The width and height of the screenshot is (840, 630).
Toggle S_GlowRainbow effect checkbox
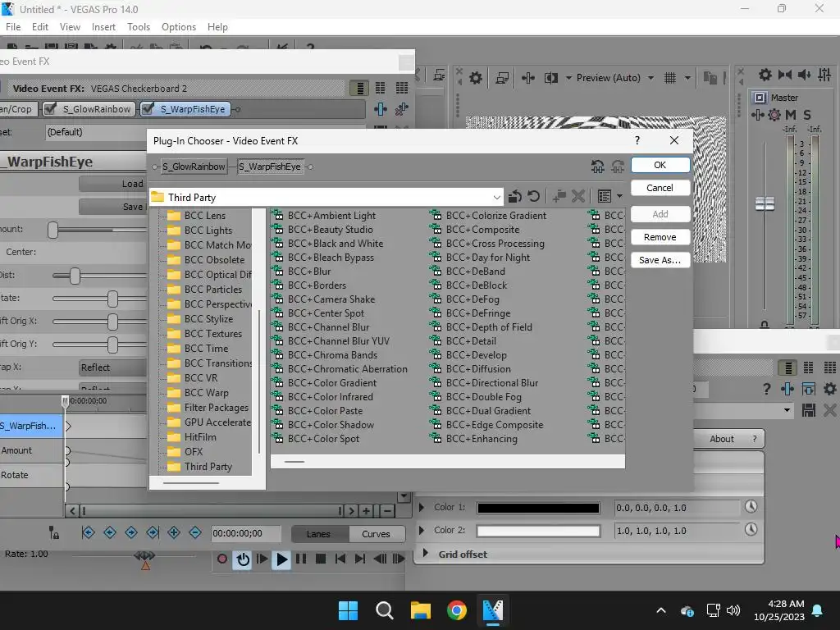click(50, 109)
